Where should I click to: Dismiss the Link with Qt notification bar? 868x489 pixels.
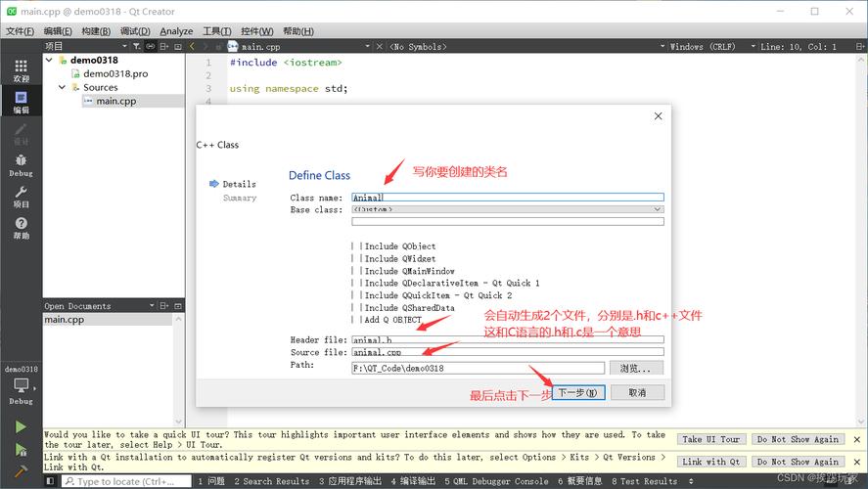pos(857,462)
